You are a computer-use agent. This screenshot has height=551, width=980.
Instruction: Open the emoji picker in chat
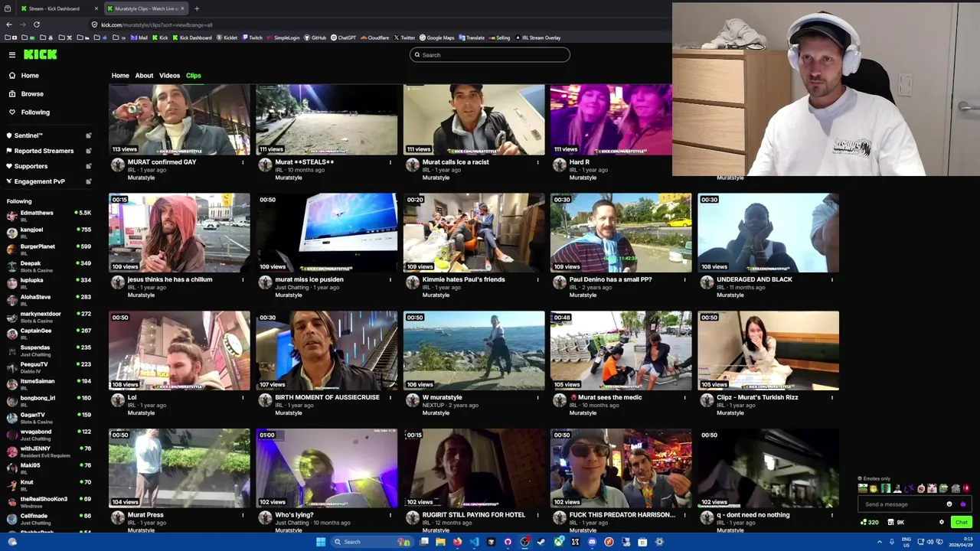coord(949,504)
